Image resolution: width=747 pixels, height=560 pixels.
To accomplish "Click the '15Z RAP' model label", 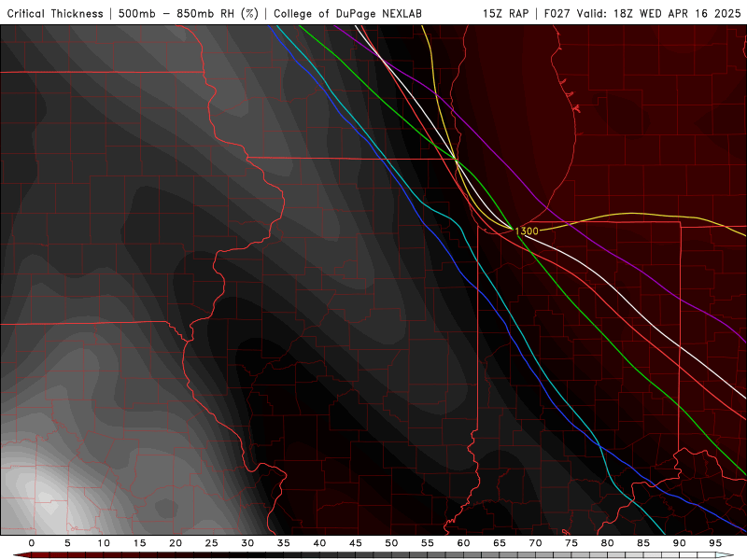I will click(x=505, y=14).
